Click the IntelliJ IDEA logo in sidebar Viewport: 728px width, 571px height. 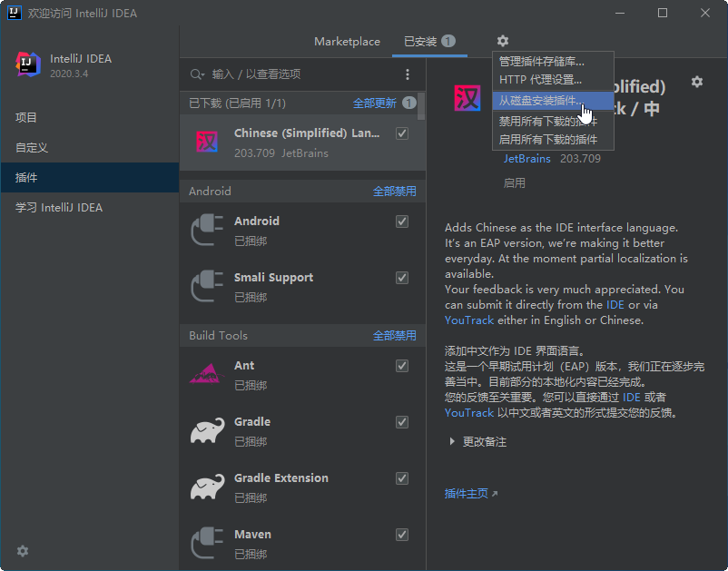point(28,64)
